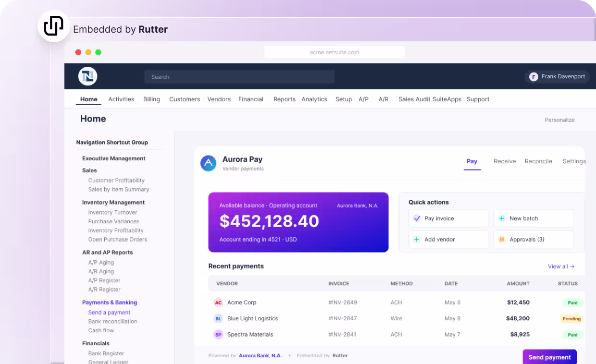The image size is (596, 364).
Task: Click the Rutter link in footer
Action: 340,356
